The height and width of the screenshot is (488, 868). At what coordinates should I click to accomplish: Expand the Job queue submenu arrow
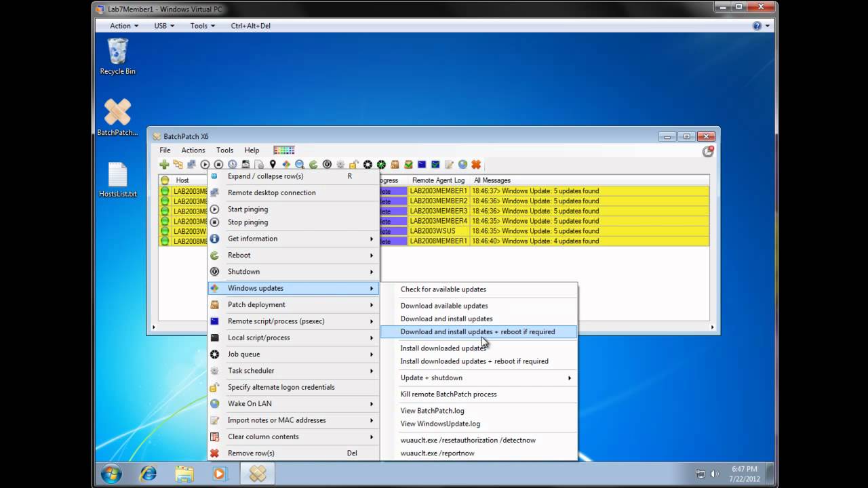372,354
